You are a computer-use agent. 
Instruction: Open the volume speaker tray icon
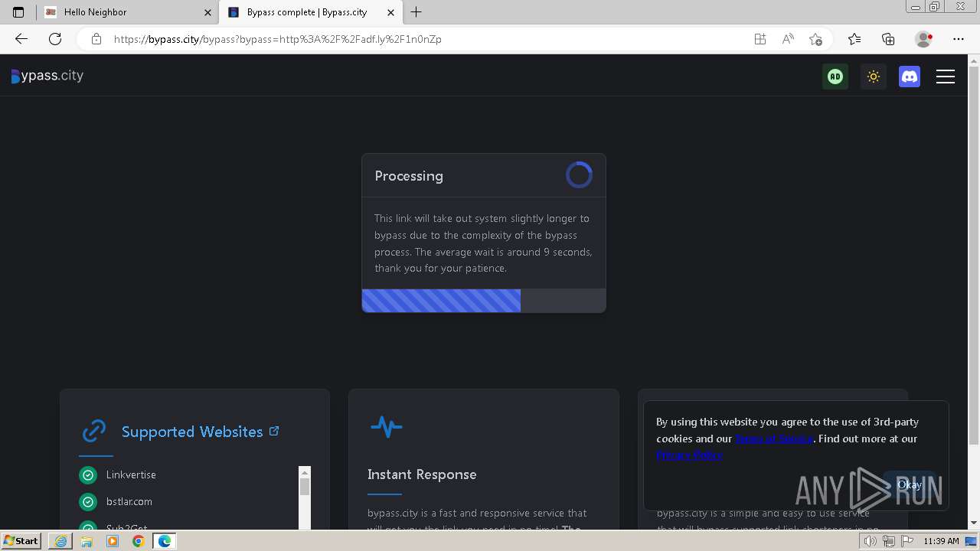pos(871,541)
